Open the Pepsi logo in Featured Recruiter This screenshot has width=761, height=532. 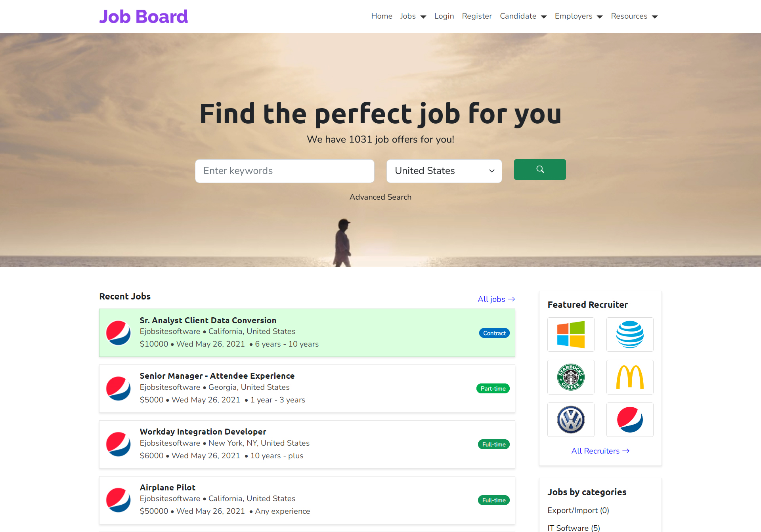(630, 419)
